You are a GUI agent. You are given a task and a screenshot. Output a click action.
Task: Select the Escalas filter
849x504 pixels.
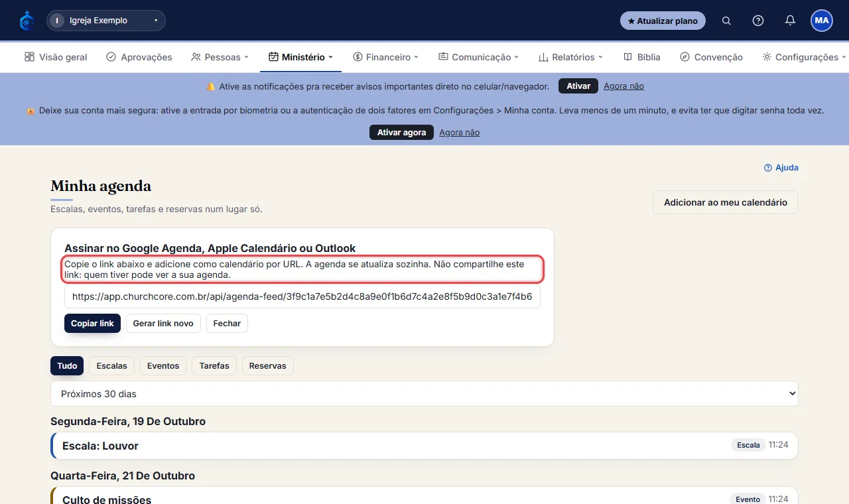pos(112,366)
